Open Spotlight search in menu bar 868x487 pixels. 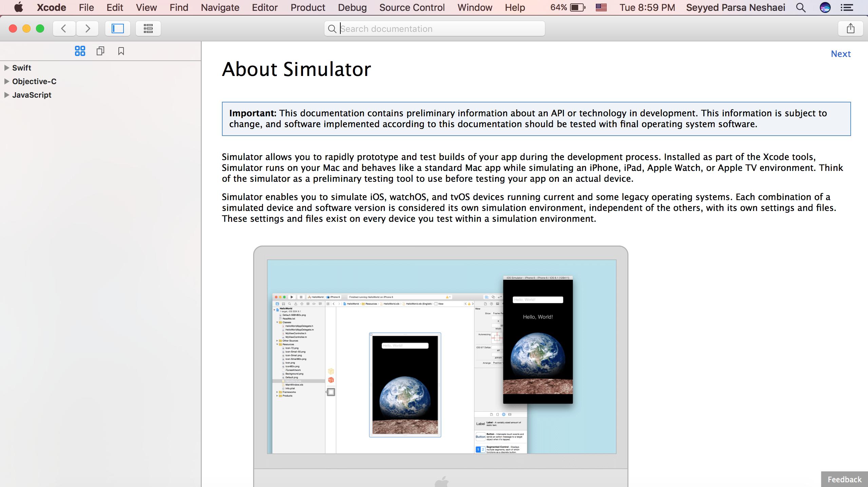[801, 7]
